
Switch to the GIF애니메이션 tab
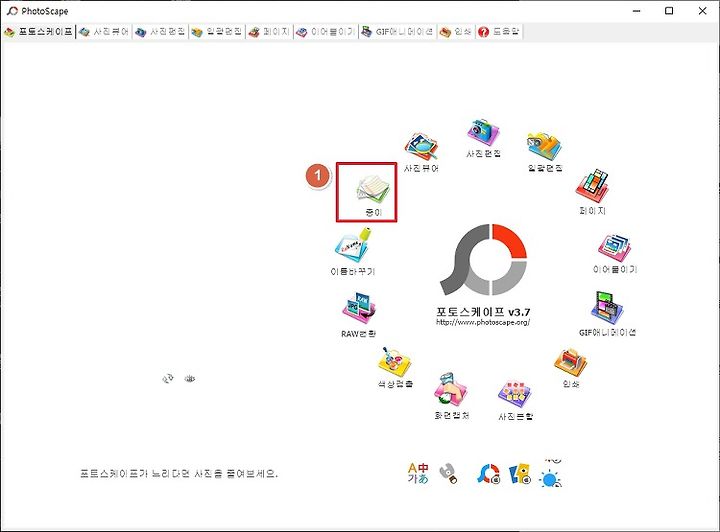coord(398,32)
